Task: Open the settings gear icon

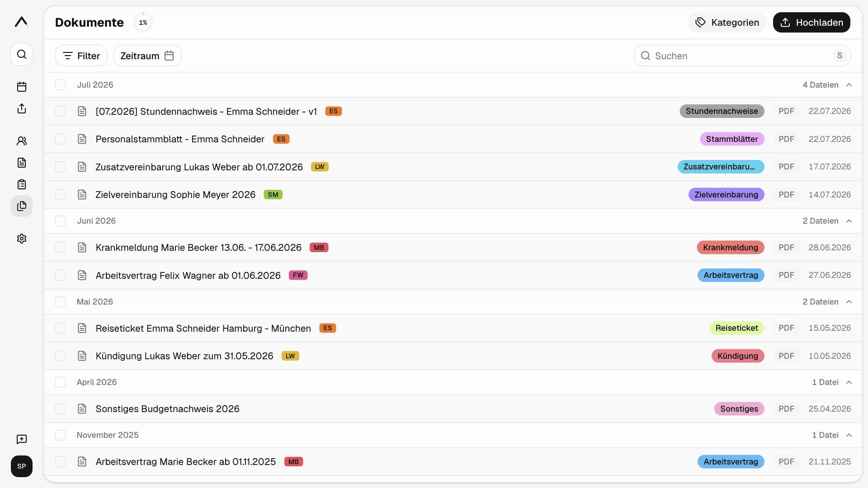Action: [x=22, y=239]
